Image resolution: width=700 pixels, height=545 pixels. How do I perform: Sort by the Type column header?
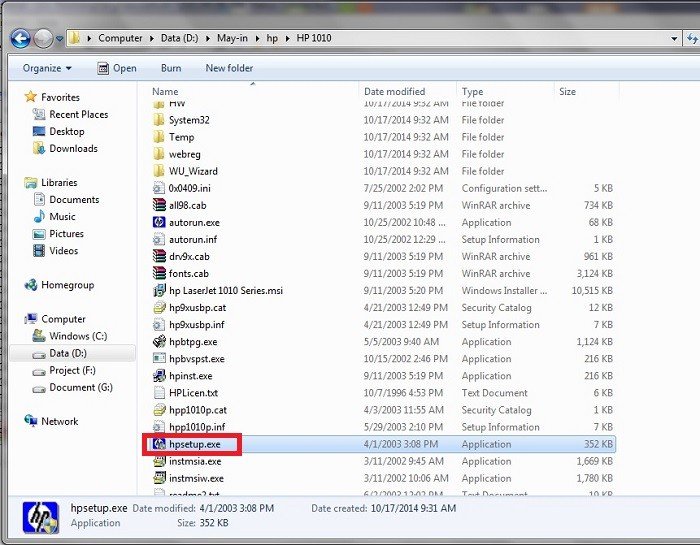472,92
